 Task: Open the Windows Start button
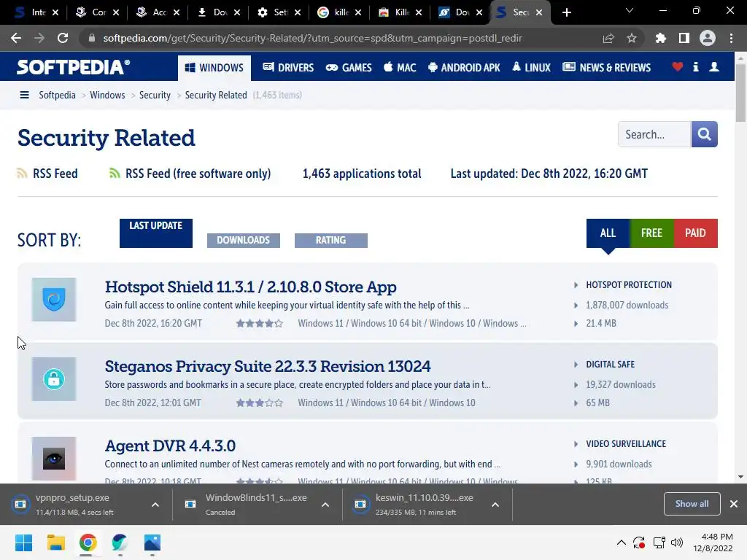click(x=24, y=542)
